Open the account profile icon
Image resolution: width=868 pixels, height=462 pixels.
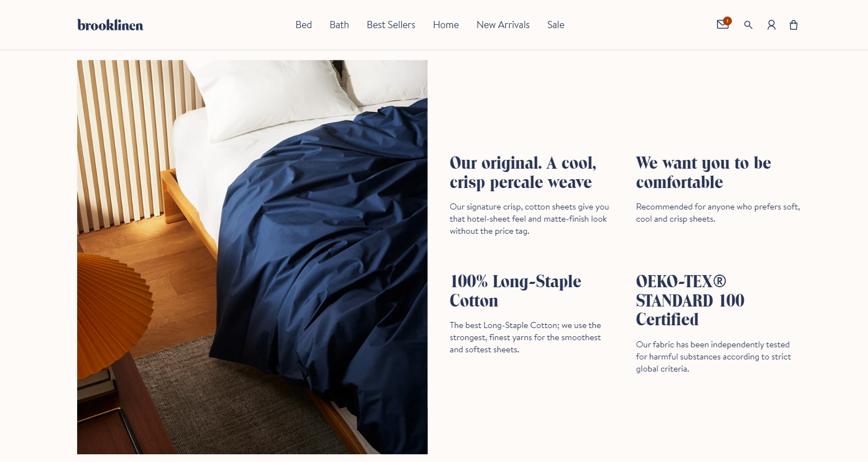(x=772, y=25)
